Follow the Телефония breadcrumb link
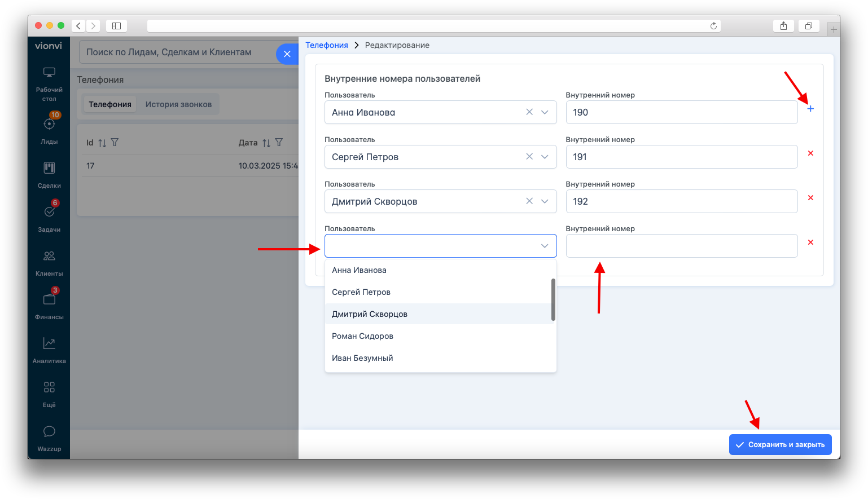 click(x=327, y=45)
